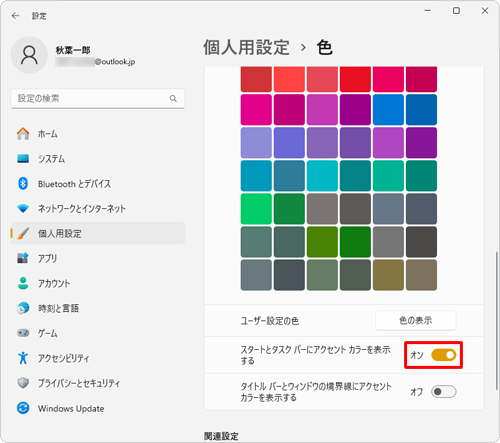Screen dimensions: 500x443
Task: Click the 設定の検索 search field
Action: [98, 98]
